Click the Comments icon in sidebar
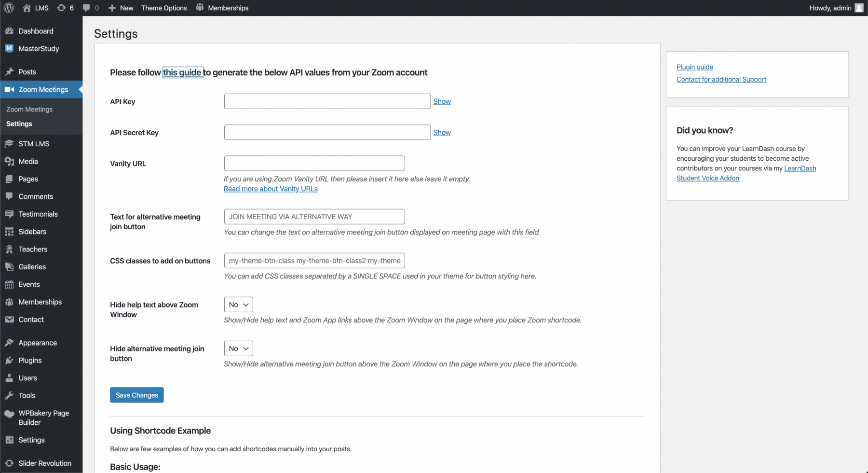 click(x=9, y=196)
